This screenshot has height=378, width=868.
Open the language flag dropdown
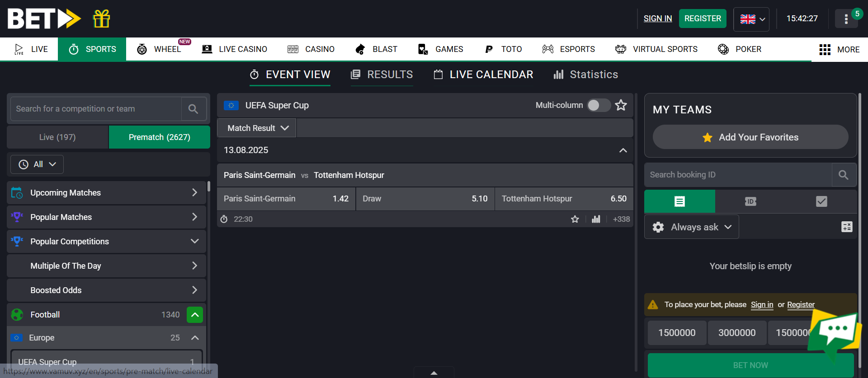tap(751, 19)
